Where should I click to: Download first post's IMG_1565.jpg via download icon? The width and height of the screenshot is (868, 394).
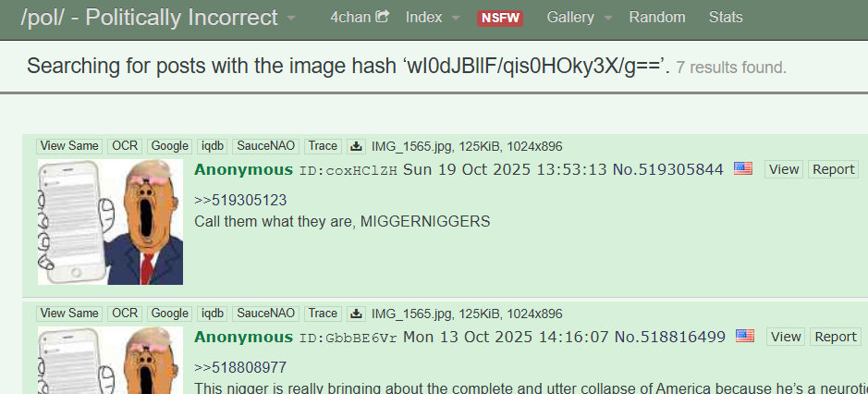point(357,146)
